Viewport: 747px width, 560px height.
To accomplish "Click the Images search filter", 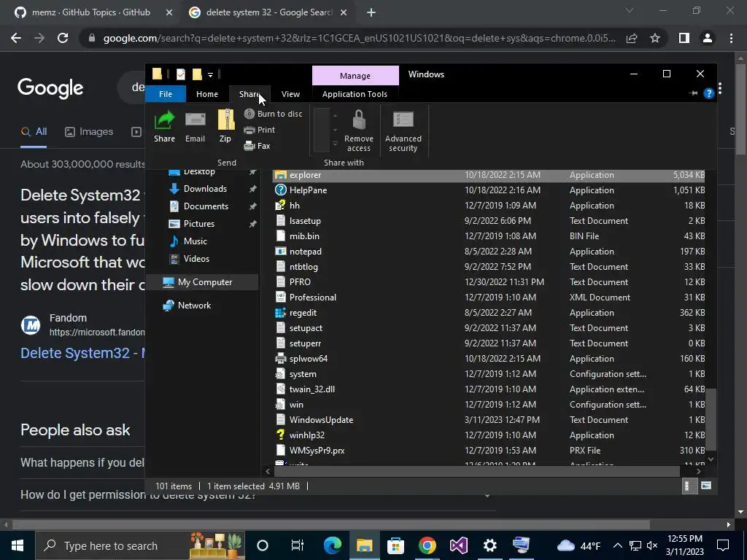I will [89, 132].
